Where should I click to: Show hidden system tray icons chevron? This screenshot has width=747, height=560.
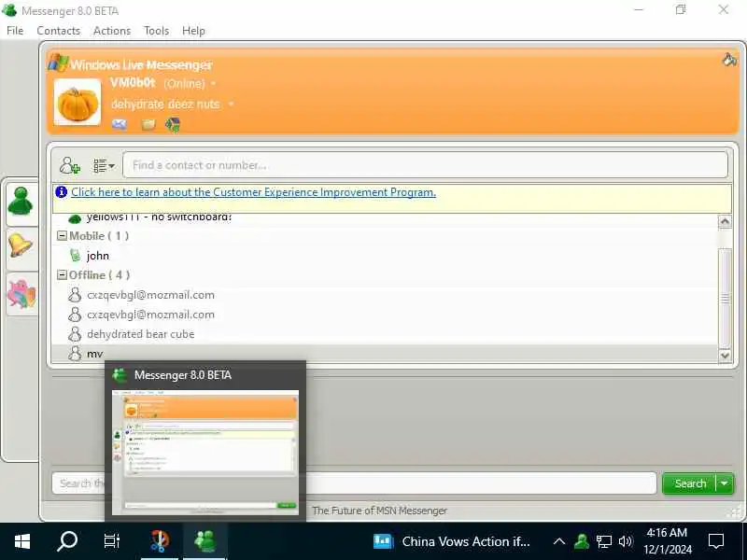559,541
